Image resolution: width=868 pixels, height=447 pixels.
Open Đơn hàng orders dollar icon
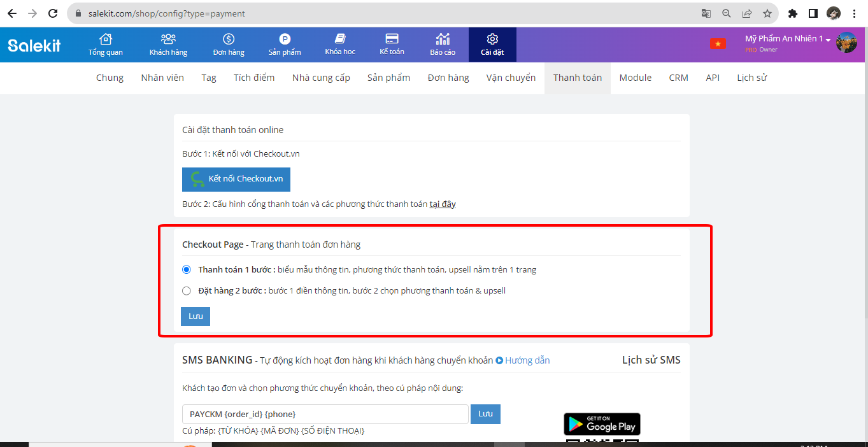pos(229,39)
